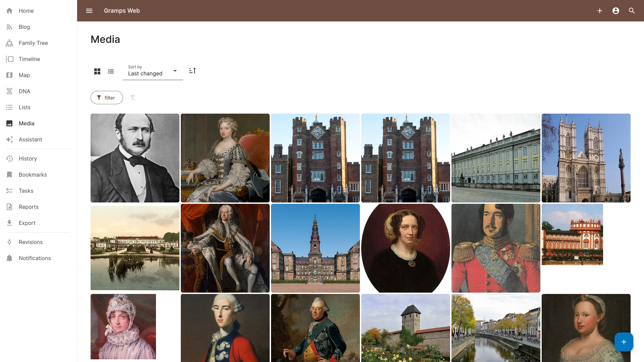Open the filter panel
This screenshot has width=644, height=362.
pyautogui.click(x=107, y=98)
